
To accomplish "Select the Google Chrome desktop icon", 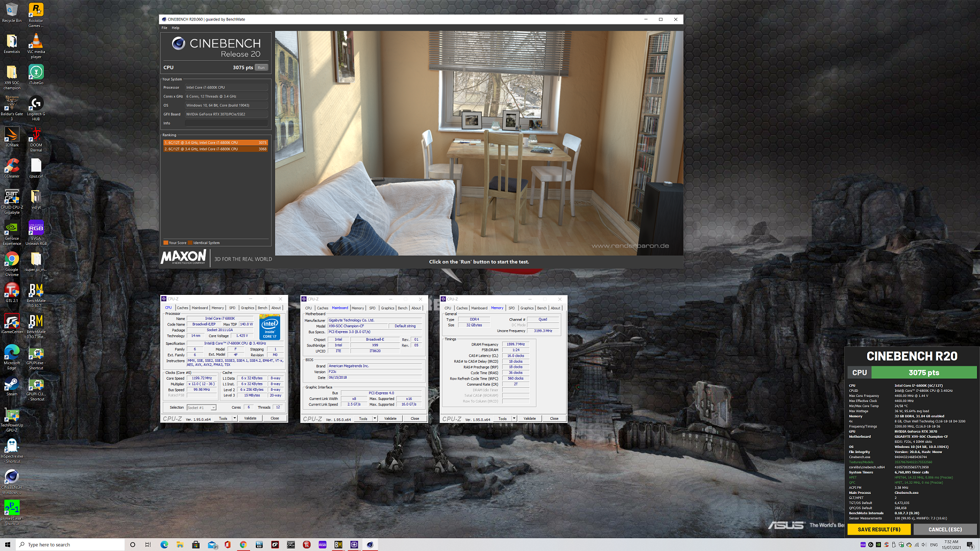I will (x=12, y=264).
